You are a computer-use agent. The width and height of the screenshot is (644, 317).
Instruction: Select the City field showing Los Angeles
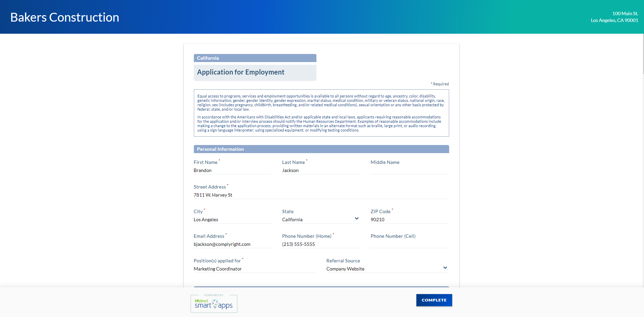click(232, 219)
